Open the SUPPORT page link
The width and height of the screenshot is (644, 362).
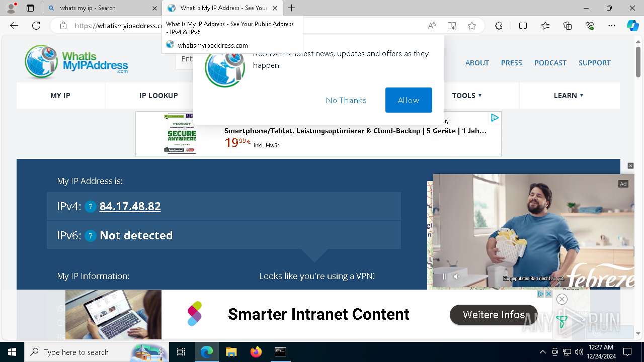[x=594, y=63]
